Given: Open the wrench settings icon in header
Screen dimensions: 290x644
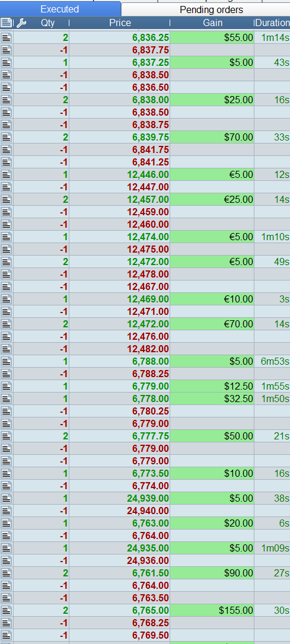Looking at the screenshot, I should pyautogui.click(x=21, y=23).
